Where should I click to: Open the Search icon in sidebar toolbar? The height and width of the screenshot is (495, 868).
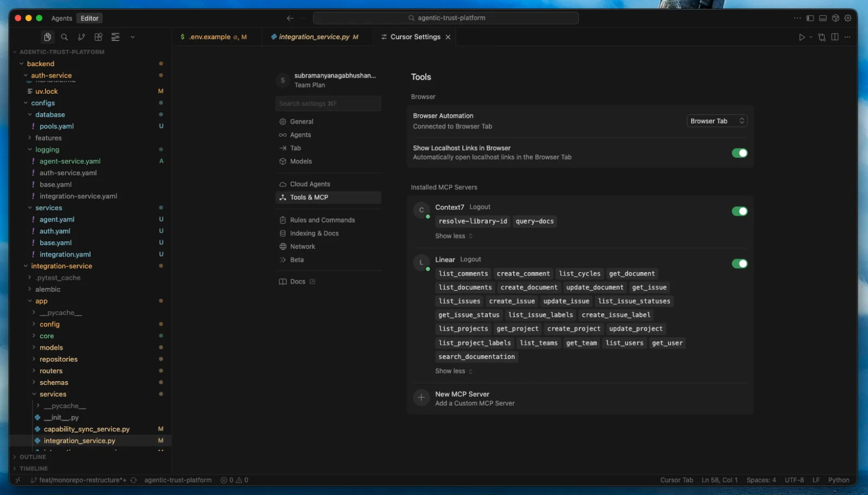65,37
